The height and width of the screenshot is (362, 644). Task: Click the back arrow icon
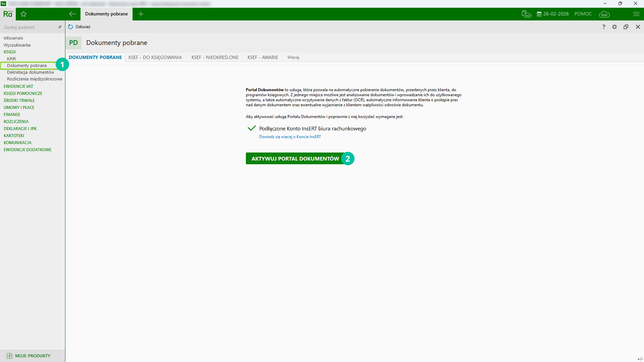point(72,14)
